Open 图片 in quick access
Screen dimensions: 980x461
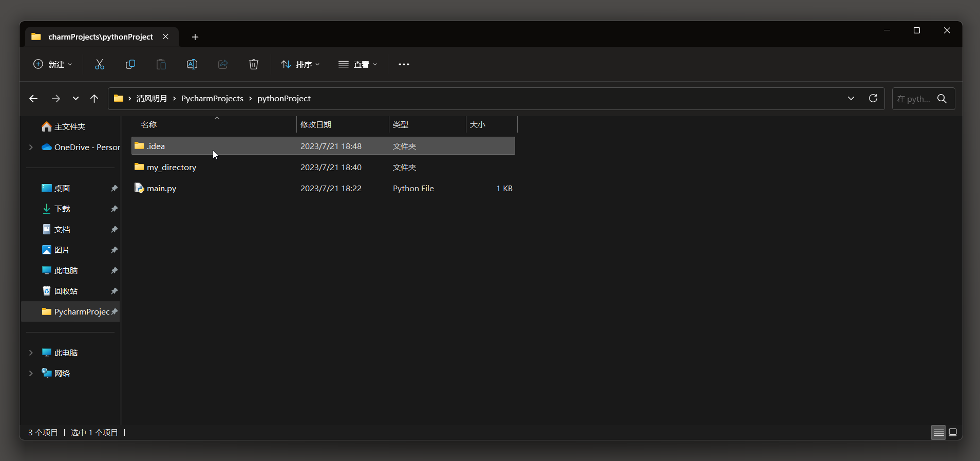[x=62, y=250]
